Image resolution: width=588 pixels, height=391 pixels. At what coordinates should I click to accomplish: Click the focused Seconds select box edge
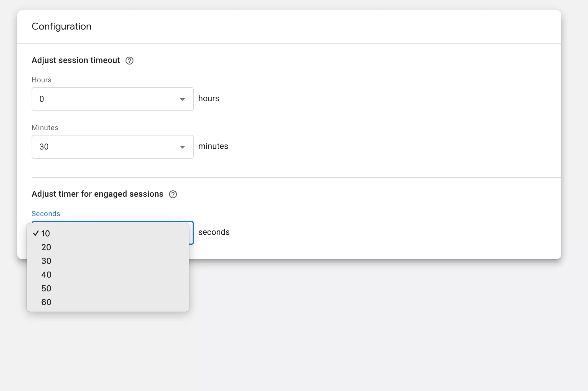[191, 233]
